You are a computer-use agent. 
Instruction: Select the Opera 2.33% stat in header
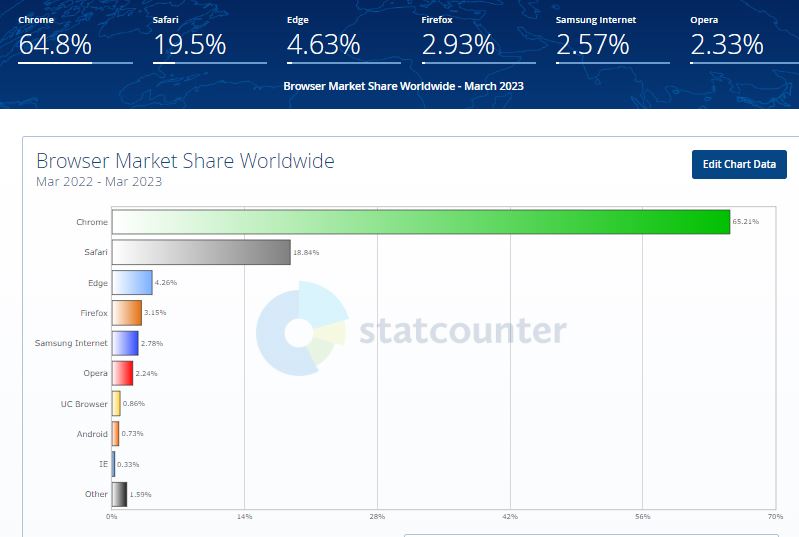pos(744,39)
